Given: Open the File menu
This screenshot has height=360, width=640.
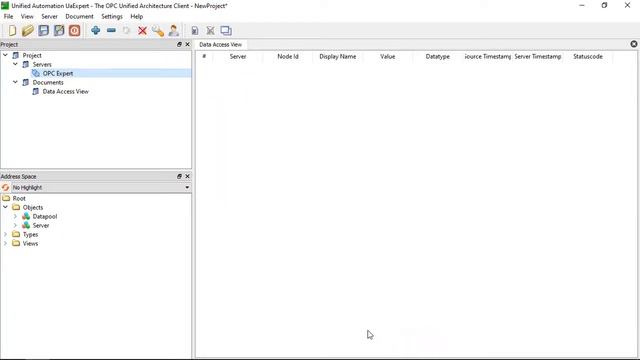Looking at the screenshot, I should tap(9, 16).
